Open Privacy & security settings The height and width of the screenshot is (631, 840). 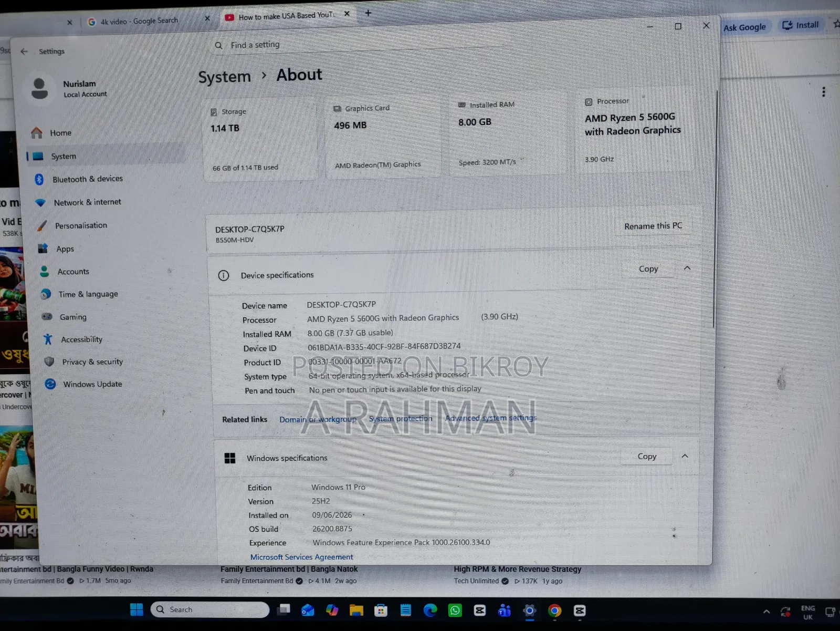(92, 362)
